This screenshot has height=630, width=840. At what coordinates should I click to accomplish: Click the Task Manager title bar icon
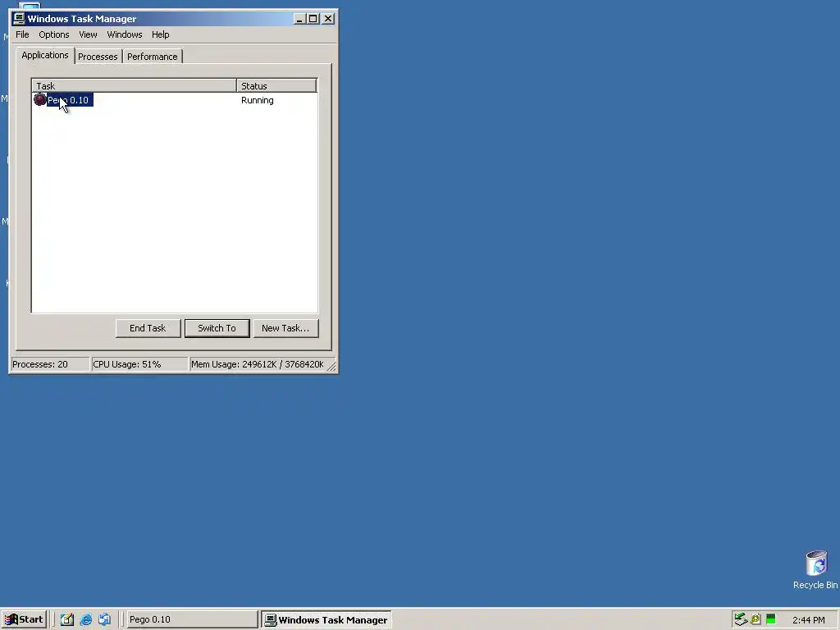click(x=19, y=19)
